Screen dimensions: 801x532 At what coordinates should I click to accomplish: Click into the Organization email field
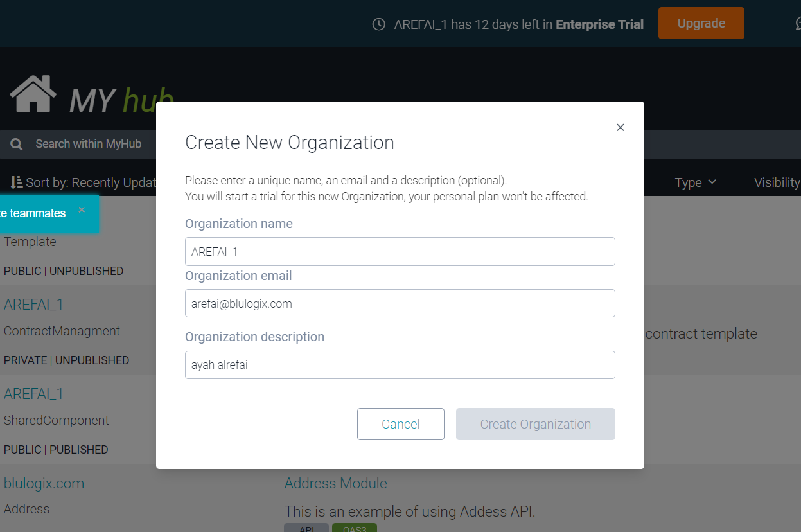pos(400,303)
